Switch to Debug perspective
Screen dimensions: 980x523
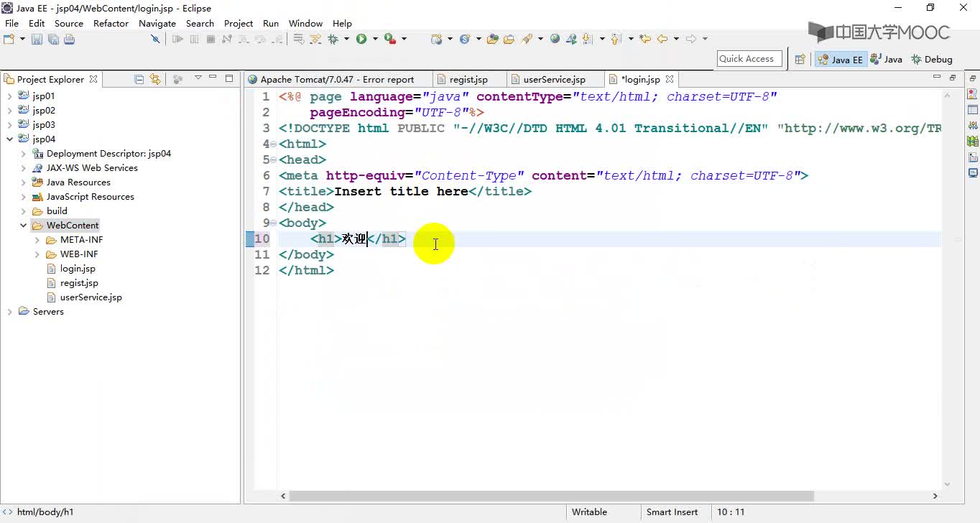[932, 60]
